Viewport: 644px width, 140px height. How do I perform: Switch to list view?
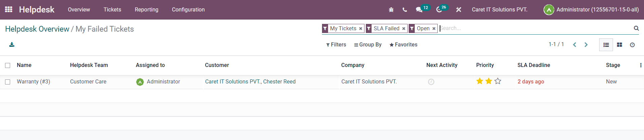(x=606, y=45)
